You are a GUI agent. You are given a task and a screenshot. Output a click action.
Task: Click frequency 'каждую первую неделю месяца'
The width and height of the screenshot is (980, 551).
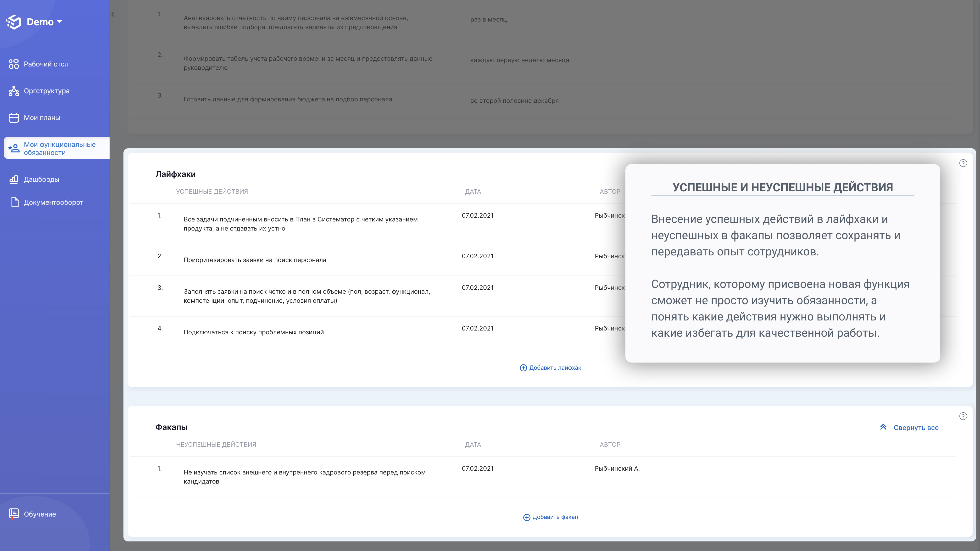520,60
